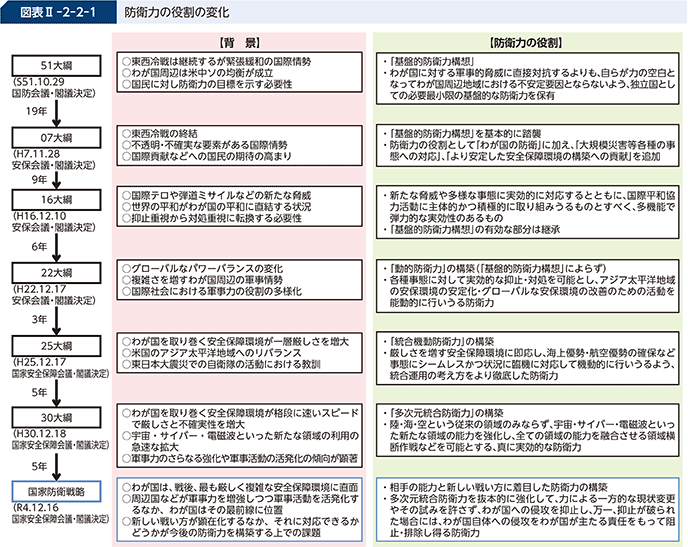This screenshot has width=688, height=547.
Task: Click line 東西冷戦は継続するが緊張緩和の国際情勢
Action: click(x=217, y=61)
